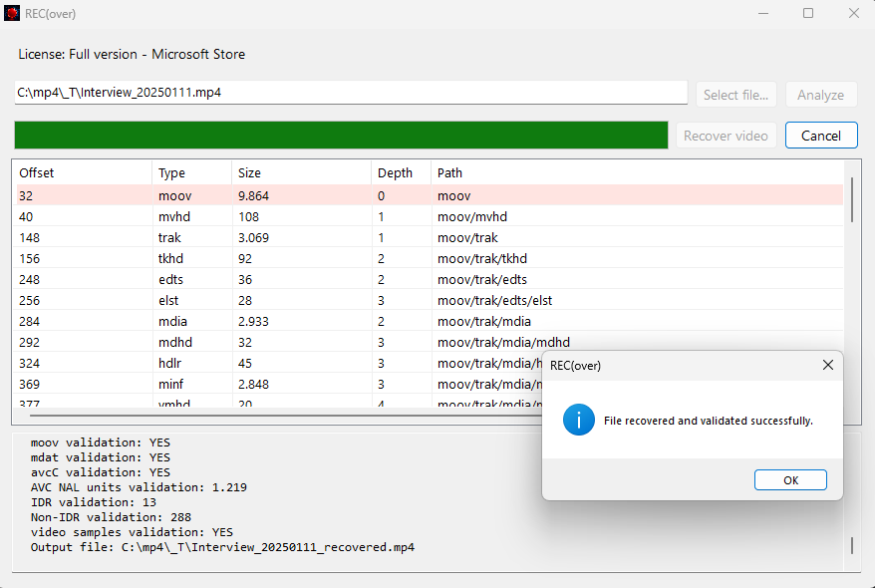Click the Select file... button
Viewport: 875px width, 588px height.
click(x=736, y=95)
